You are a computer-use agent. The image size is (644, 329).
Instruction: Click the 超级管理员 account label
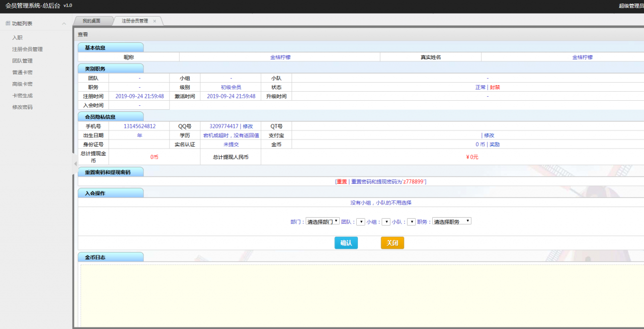point(631,6)
